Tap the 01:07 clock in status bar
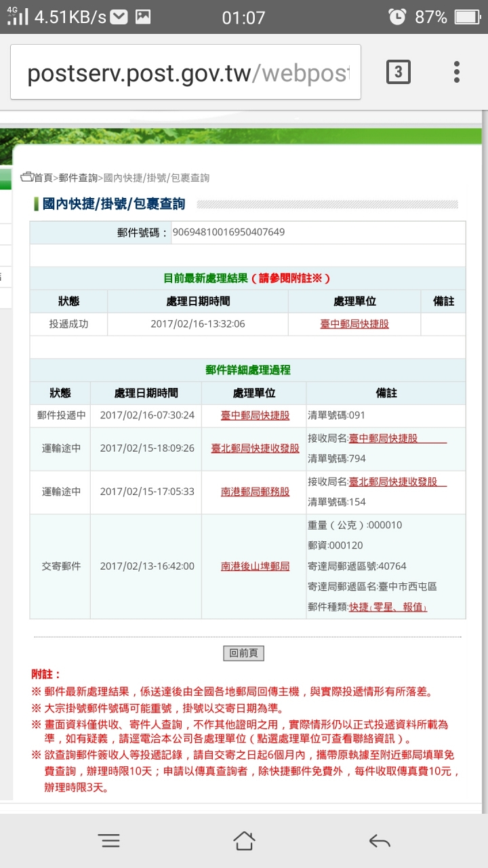The height and width of the screenshot is (868, 488). (243, 17)
